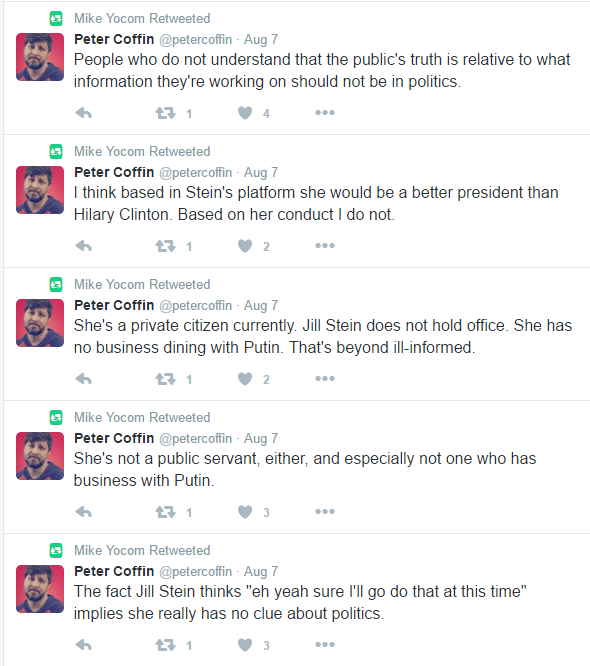Reply to the tweet about public's truth
Screen dimensions: 590x666
point(84,113)
